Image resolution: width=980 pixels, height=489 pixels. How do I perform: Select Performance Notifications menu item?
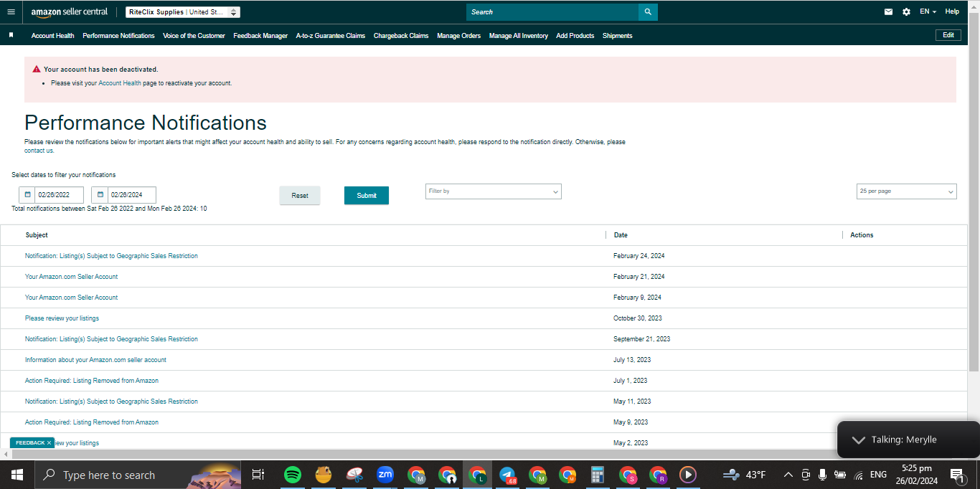click(x=118, y=36)
